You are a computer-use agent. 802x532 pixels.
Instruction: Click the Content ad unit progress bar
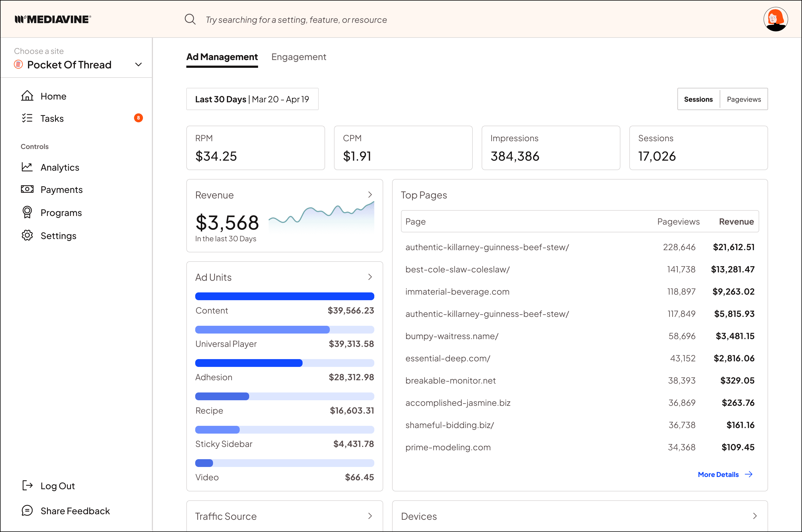pos(284,296)
